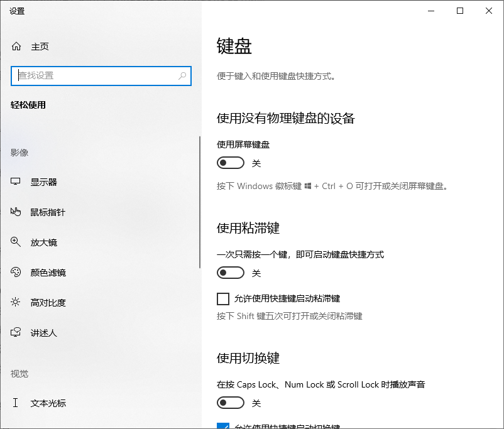The image size is (504, 429).
Task: Click the 使用粘滞键 section heading
Action: click(248, 228)
